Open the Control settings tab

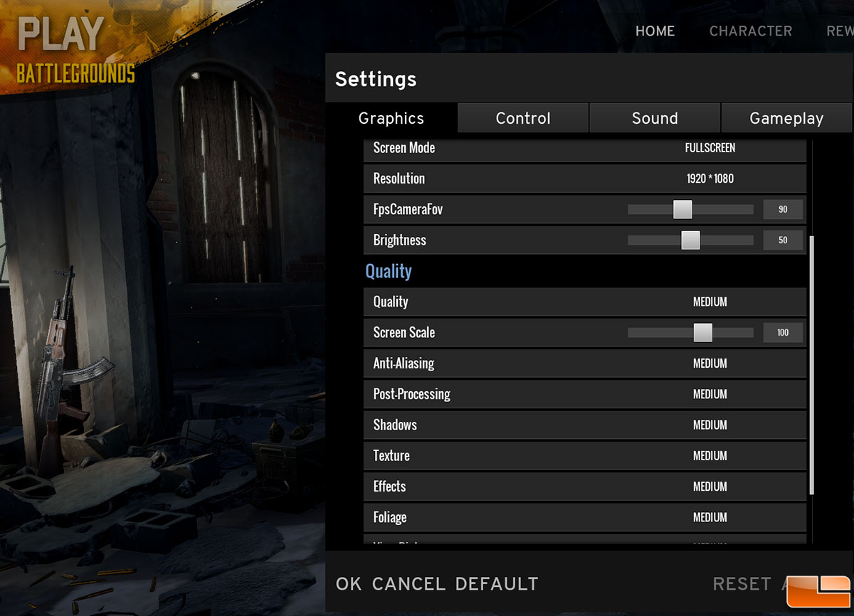(x=523, y=118)
